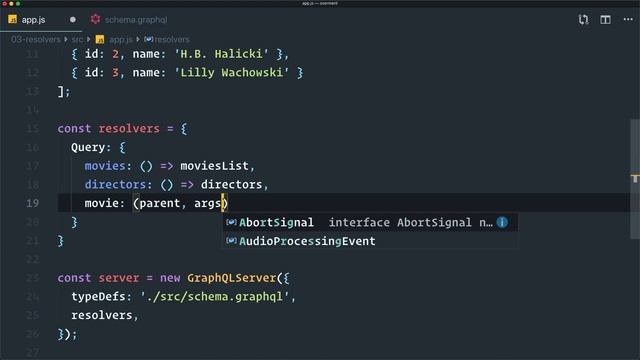Click 'GraphQLServer' in the code

coord(232,278)
